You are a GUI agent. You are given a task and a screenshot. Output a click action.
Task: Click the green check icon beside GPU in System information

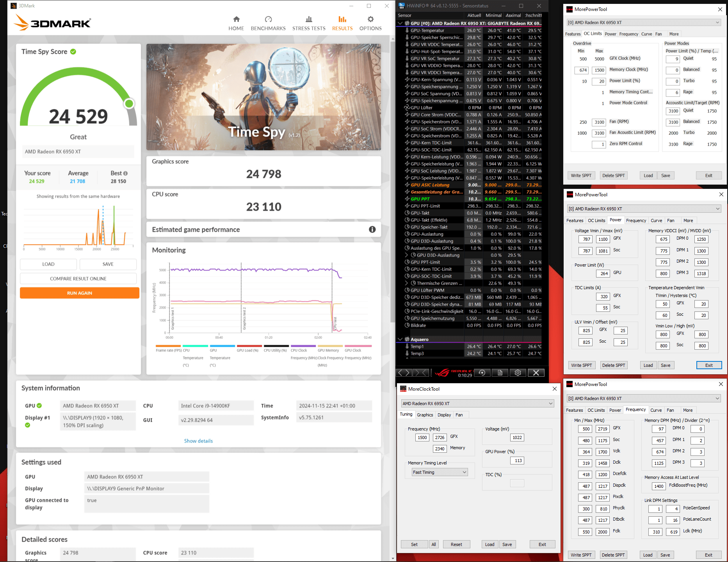click(39, 405)
